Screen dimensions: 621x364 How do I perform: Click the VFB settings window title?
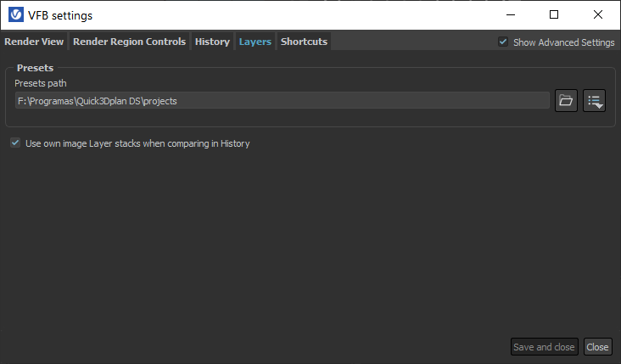[60, 15]
